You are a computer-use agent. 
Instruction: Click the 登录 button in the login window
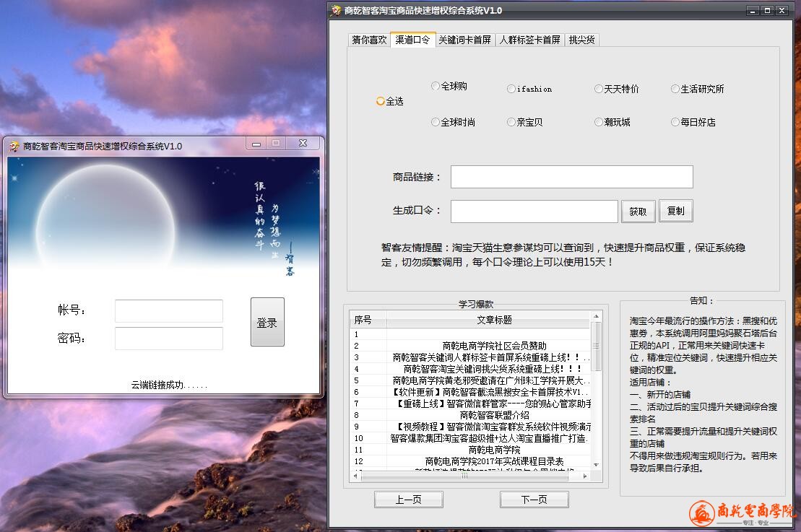pos(267,322)
